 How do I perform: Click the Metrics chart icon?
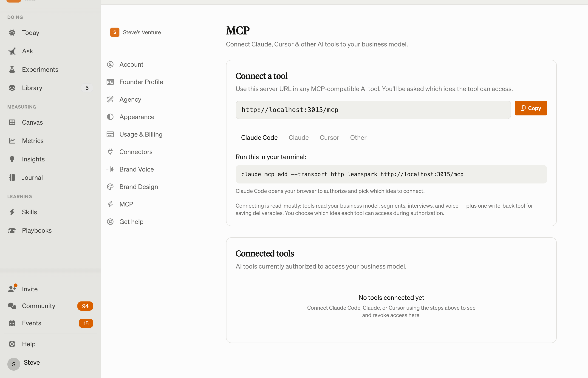point(12,141)
